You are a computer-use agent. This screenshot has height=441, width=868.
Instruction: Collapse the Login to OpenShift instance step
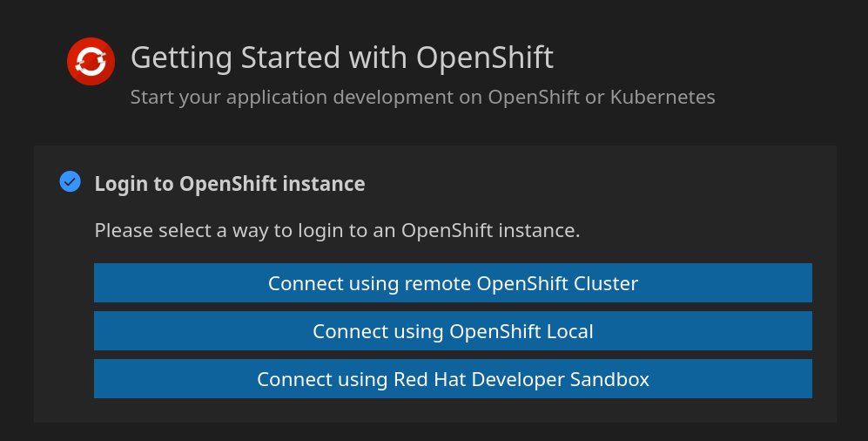[230, 184]
